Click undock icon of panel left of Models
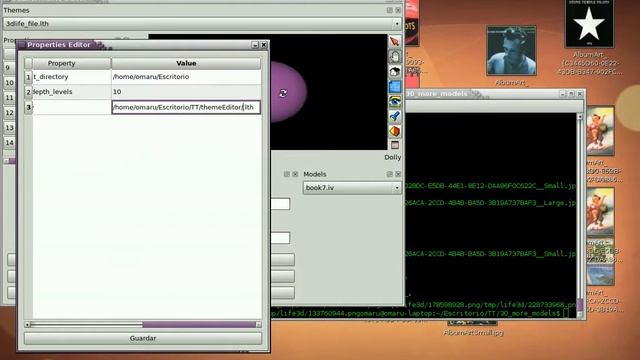 click(287, 174)
